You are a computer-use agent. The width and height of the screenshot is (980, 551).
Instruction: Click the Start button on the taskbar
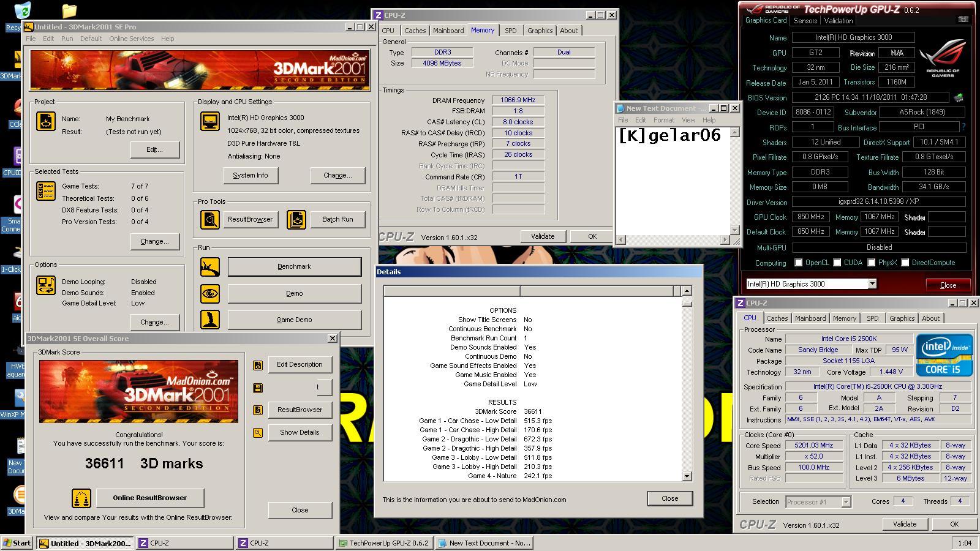click(x=17, y=543)
